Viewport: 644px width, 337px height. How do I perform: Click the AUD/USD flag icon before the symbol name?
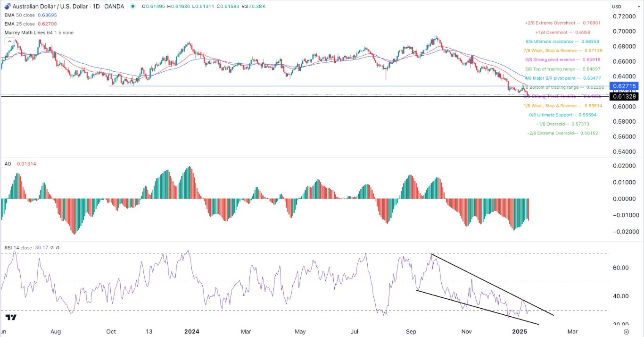pos(8,6)
